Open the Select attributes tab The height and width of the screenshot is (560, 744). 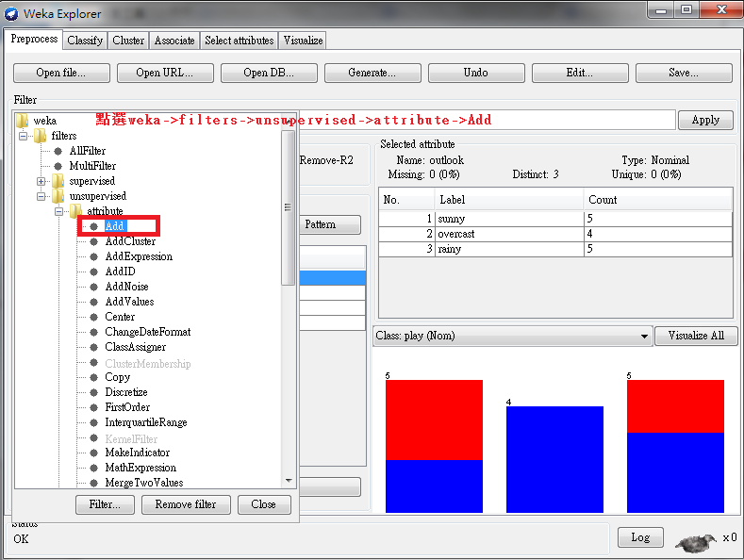[x=240, y=41]
